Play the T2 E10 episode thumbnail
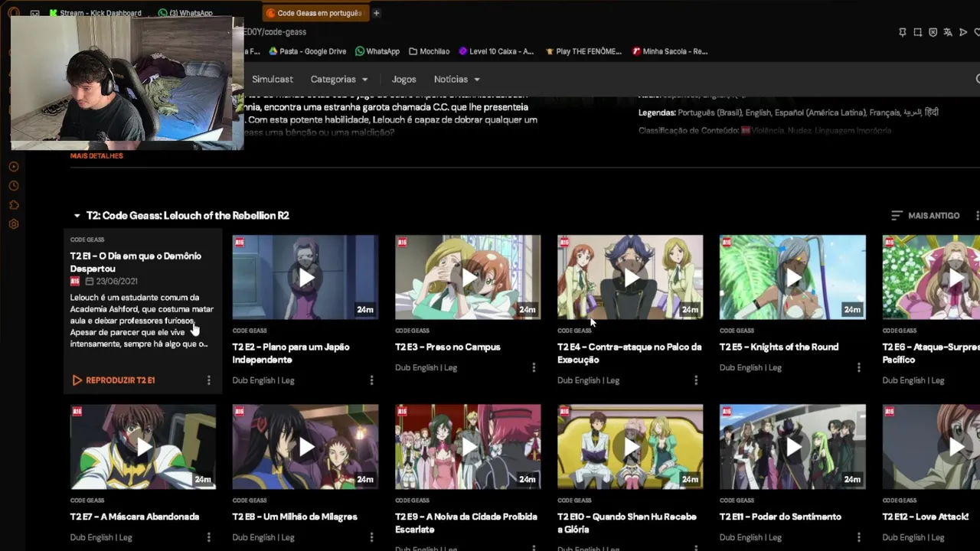The height and width of the screenshot is (551, 980). [x=630, y=447]
